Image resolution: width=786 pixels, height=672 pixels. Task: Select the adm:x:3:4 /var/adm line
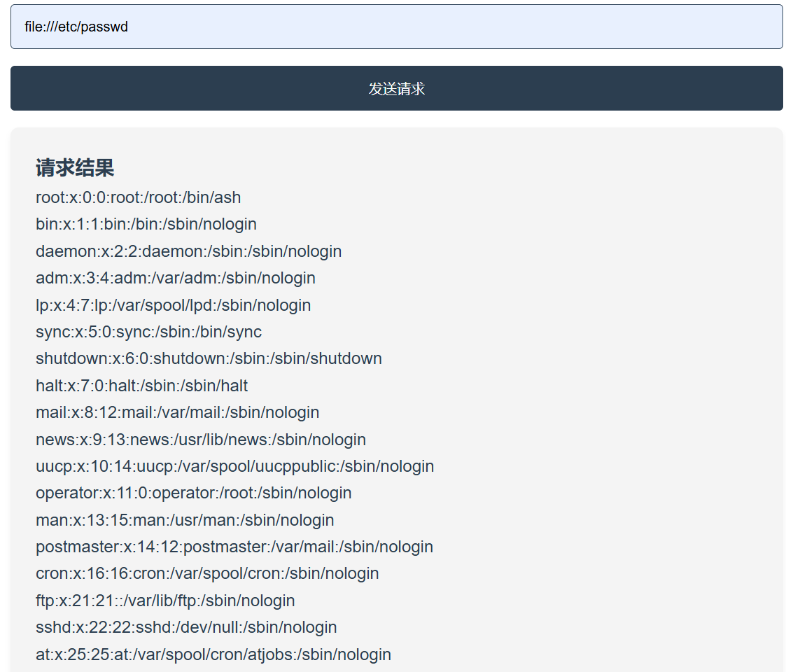(x=176, y=278)
